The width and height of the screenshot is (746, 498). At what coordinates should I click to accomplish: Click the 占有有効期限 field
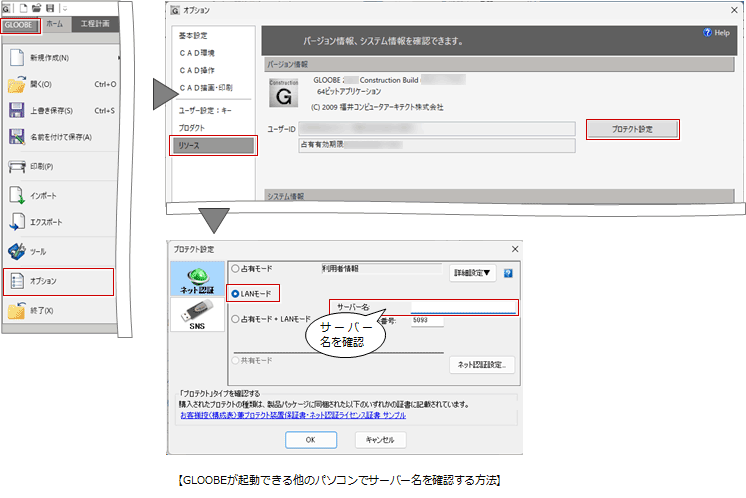point(437,145)
